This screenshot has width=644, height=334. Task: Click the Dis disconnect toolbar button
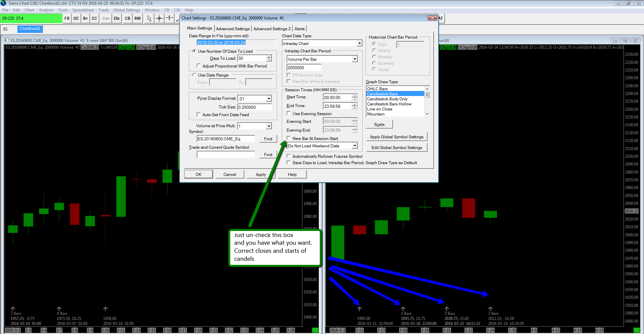[x=116, y=18]
